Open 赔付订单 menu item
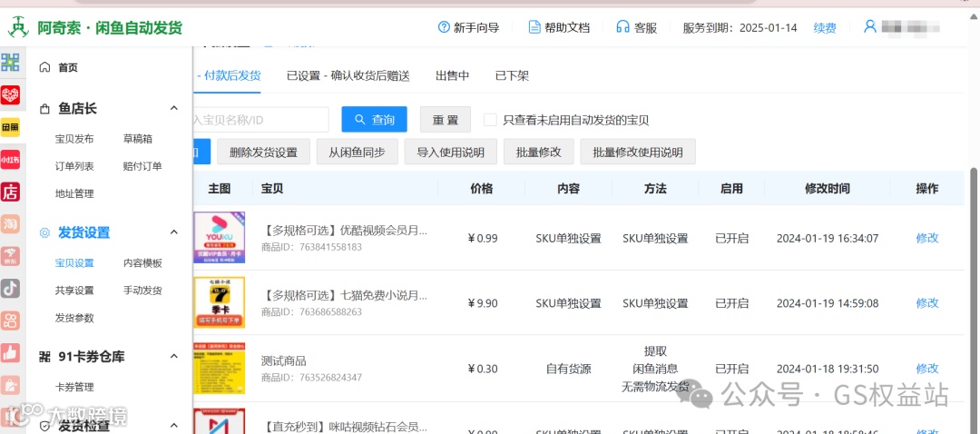980x434 pixels. point(142,166)
